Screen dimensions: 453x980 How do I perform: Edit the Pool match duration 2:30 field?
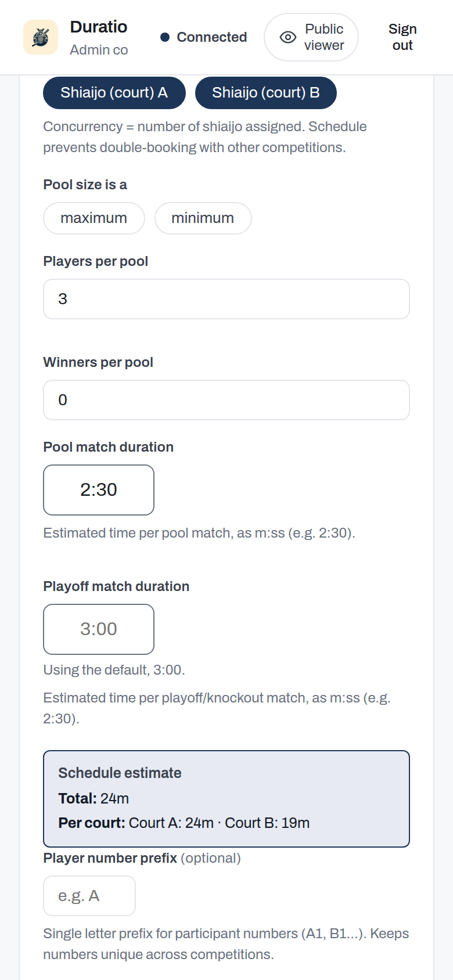click(x=99, y=490)
